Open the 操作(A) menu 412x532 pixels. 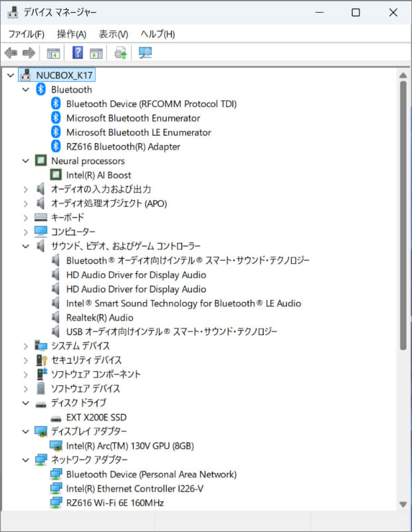(x=72, y=34)
